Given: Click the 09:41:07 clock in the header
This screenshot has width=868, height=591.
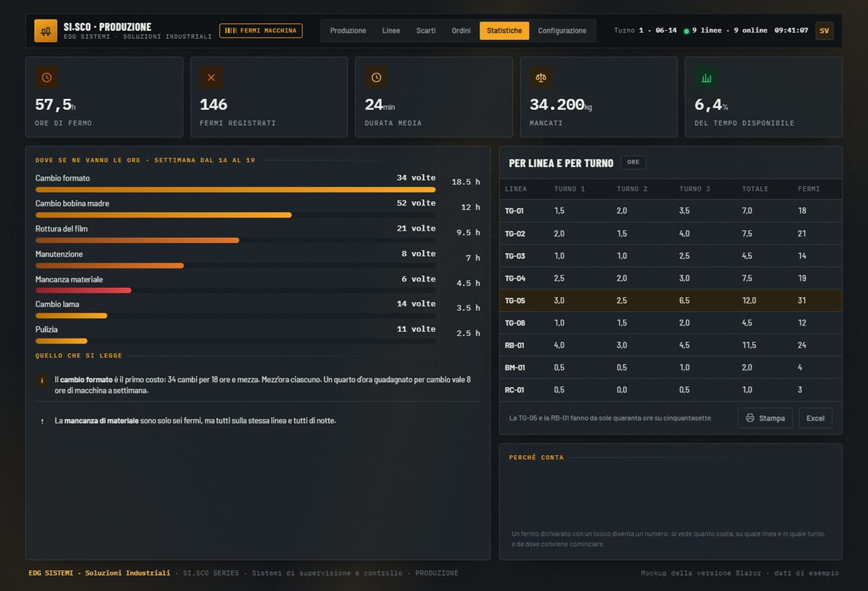Looking at the screenshot, I should coord(791,31).
